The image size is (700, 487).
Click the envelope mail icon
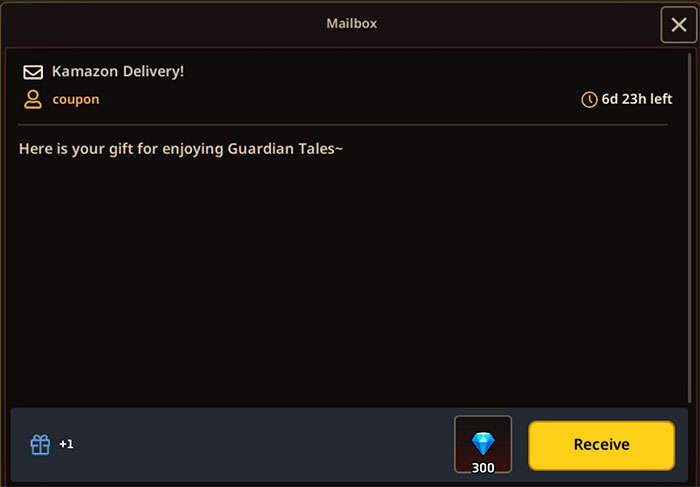(33, 72)
